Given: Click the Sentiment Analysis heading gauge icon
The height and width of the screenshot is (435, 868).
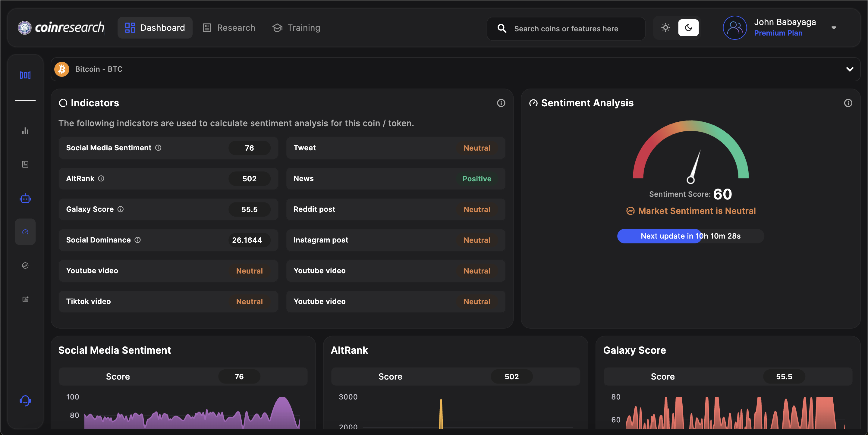Looking at the screenshot, I should [533, 103].
